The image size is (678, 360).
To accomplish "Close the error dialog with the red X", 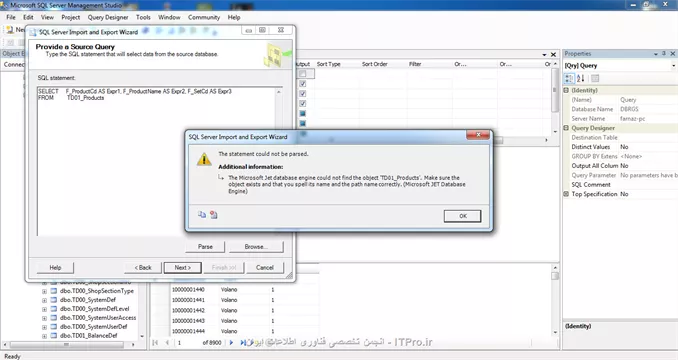I will [478, 135].
